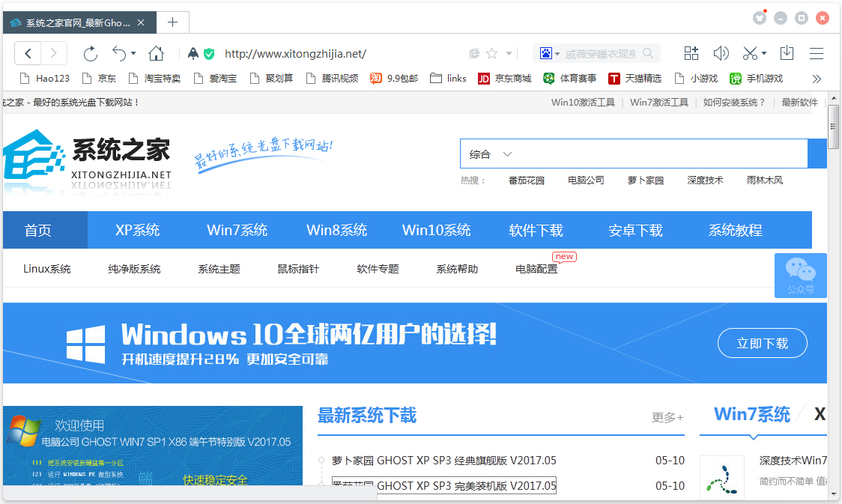Image resolution: width=842 pixels, height=504 pixels.
Task: Click the 立即下载 banner button
Action: click(762, 343)
